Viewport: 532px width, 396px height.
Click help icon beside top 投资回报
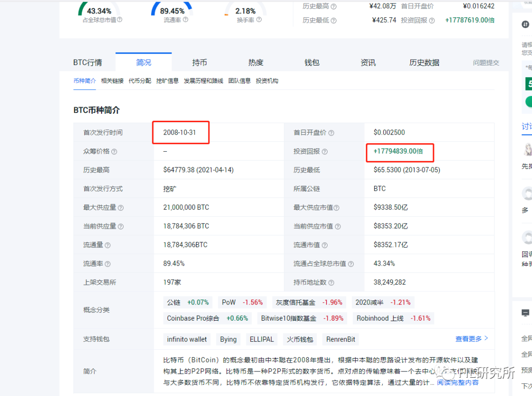point(432,21)
